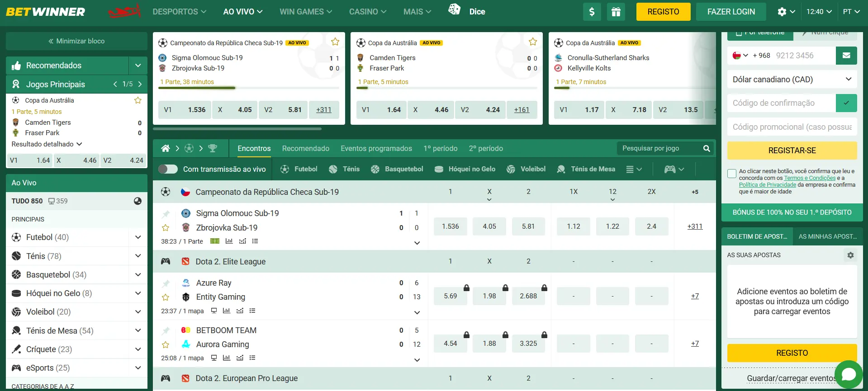Star the Zbrojovka Sub-19 match row
The width and height of the screenshot is (868, 391).
tap(166, 228)
